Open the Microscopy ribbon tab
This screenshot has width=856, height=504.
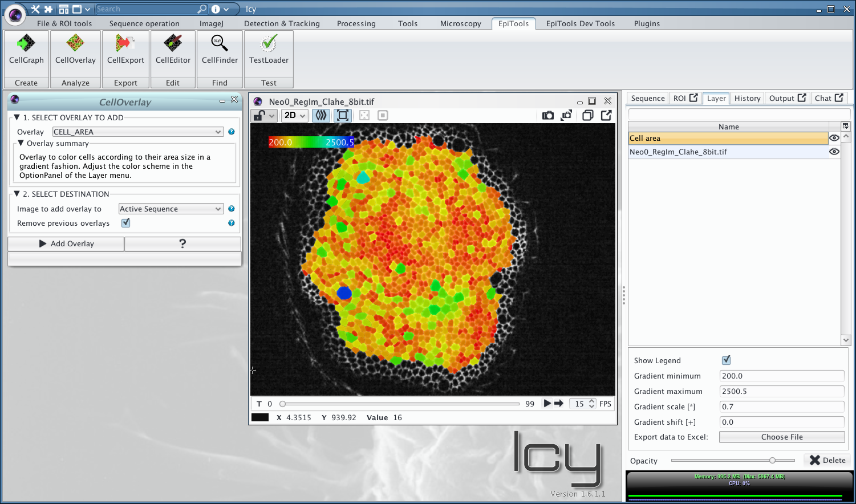(x=461, y=23)
